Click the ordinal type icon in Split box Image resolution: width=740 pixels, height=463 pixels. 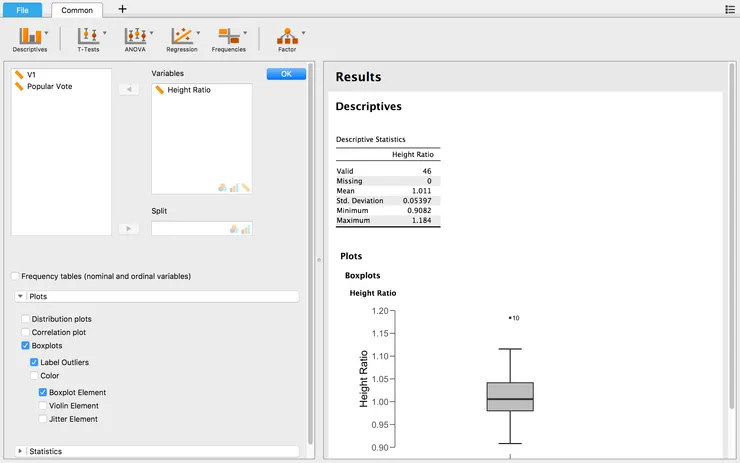245,229
